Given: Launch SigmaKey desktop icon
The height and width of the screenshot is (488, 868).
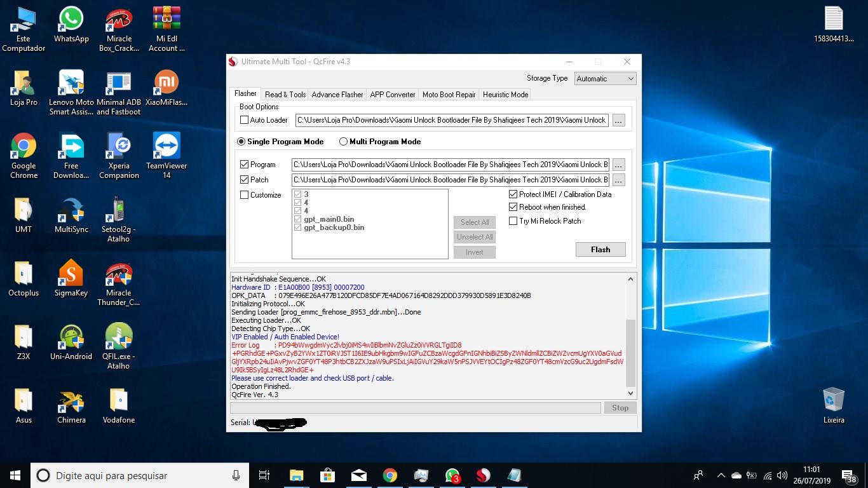Looking at the screenshot, I should click(x=71, y=278).
